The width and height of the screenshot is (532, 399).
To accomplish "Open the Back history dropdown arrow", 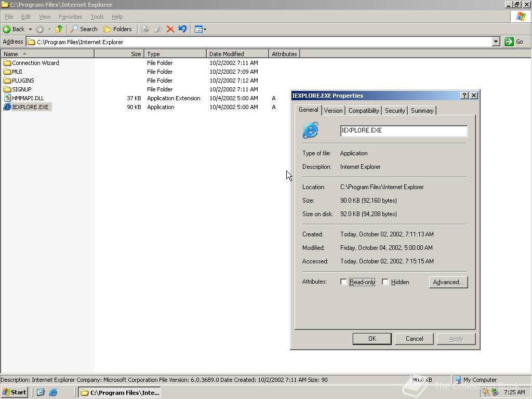I will point(30,29).
